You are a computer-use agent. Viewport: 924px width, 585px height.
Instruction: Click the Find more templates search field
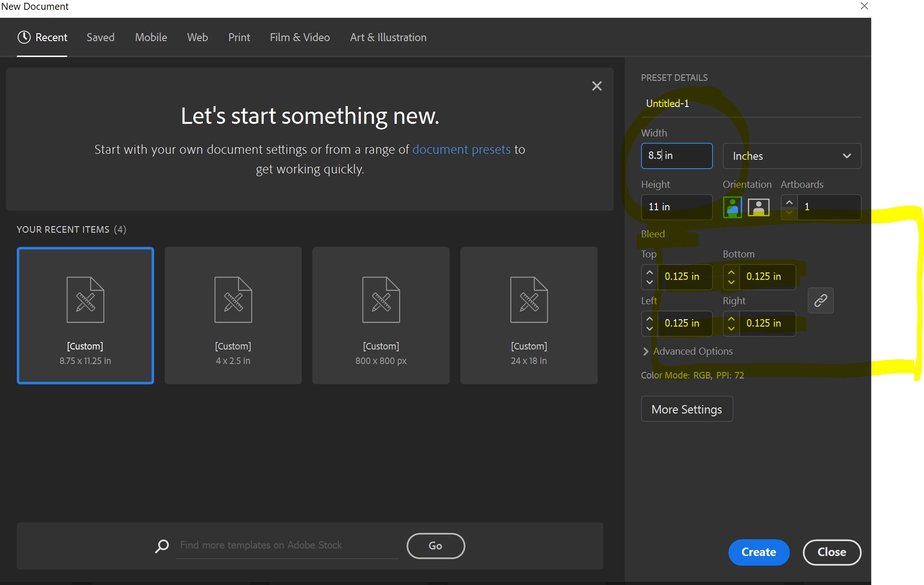coord(287,546)
